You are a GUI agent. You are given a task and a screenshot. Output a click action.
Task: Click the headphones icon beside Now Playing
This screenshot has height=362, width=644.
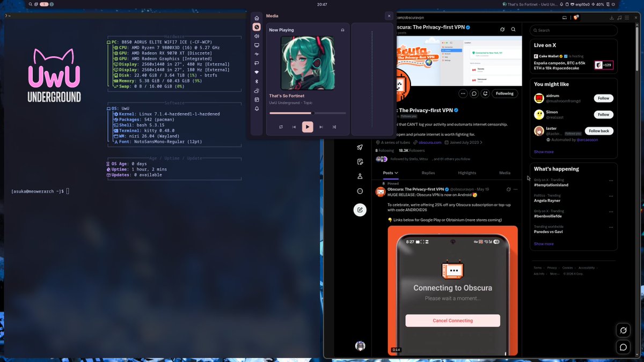click(x=343, y=30)
